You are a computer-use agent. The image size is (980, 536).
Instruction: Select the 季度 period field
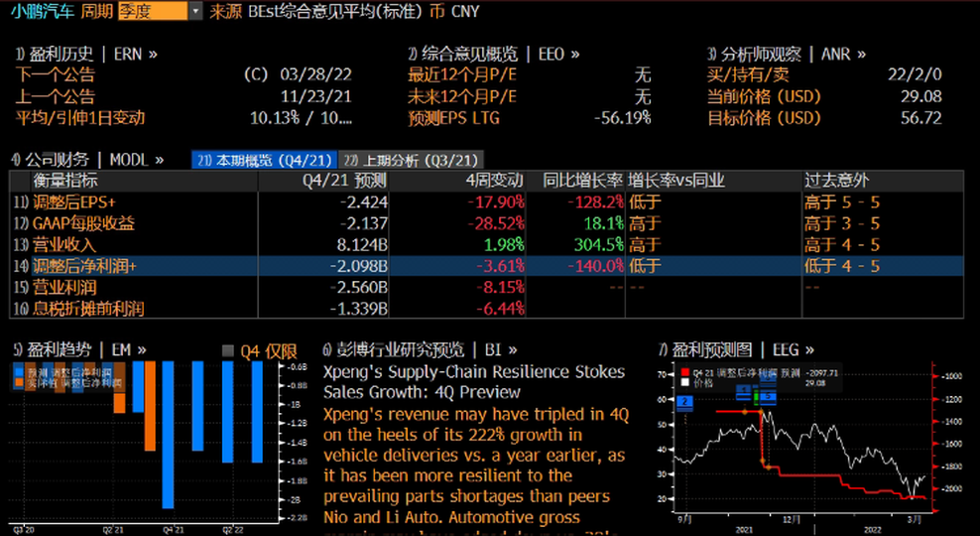coord(153,11)
